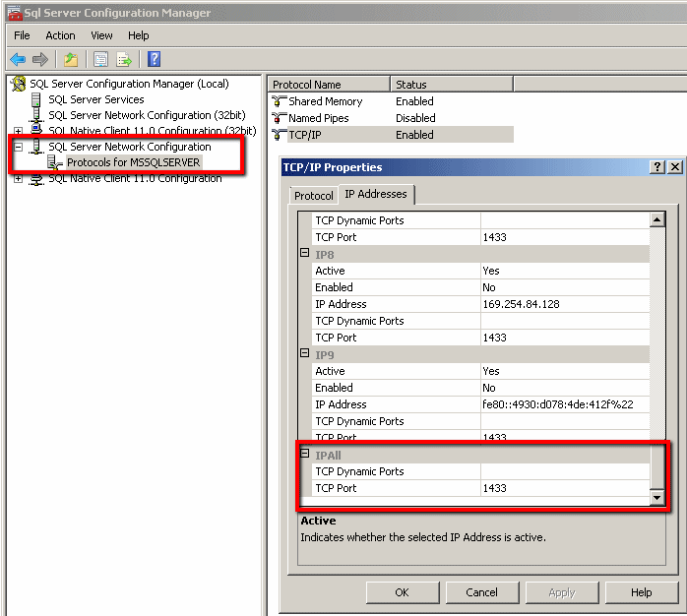This screenshot has height=616, width=687.
Task: Click the Shared Memory protocol icon
Action: (x=279, y=101)
